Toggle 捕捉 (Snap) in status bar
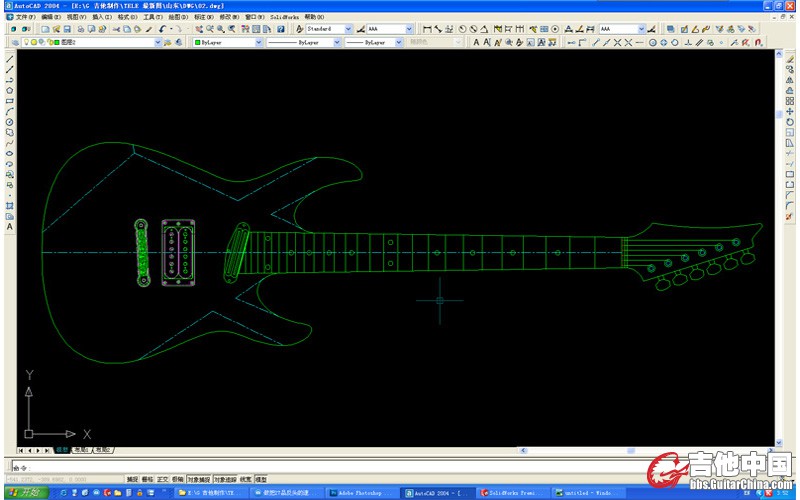Image resolution: width=800 pixels, height=500 pixels. [x=132, y=479]
